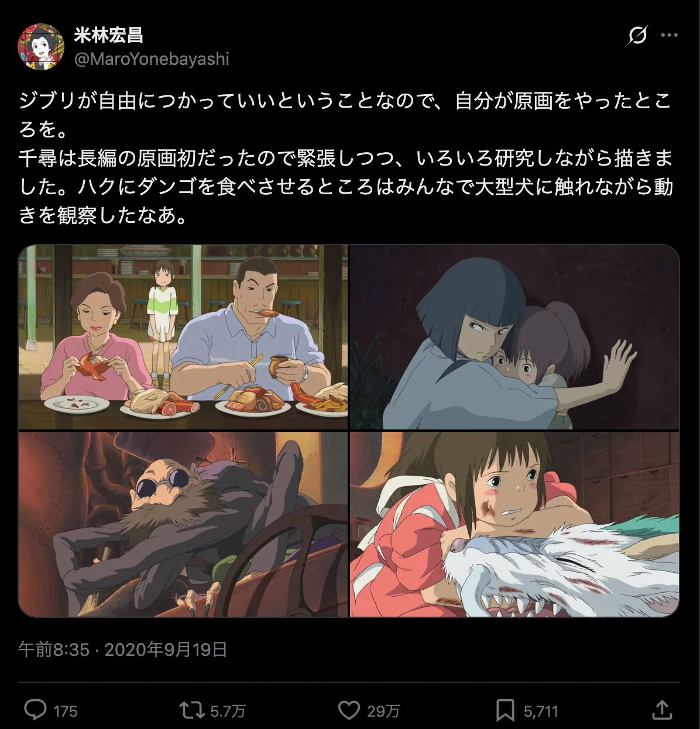
Task: Click the 5,711 bookmarks count
Action: [541, 711]
